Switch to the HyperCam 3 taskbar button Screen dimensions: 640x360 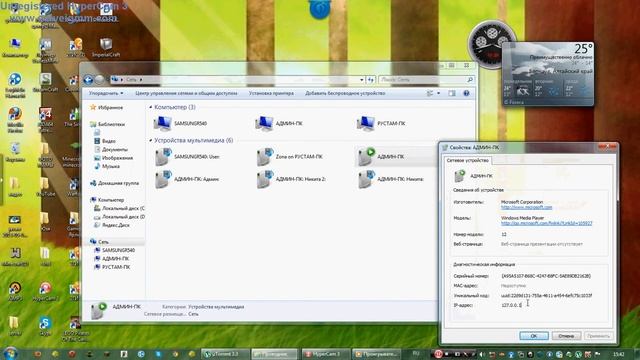click(326, 354)
